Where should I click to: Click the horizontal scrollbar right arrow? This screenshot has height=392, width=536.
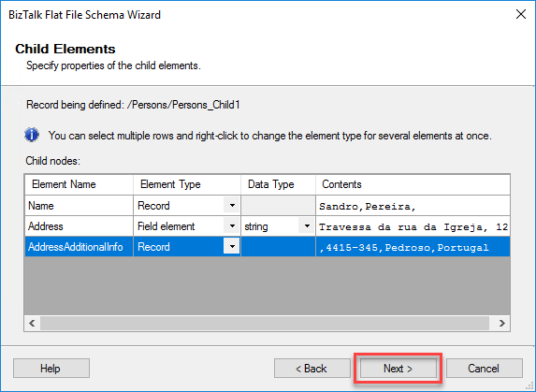501,323
